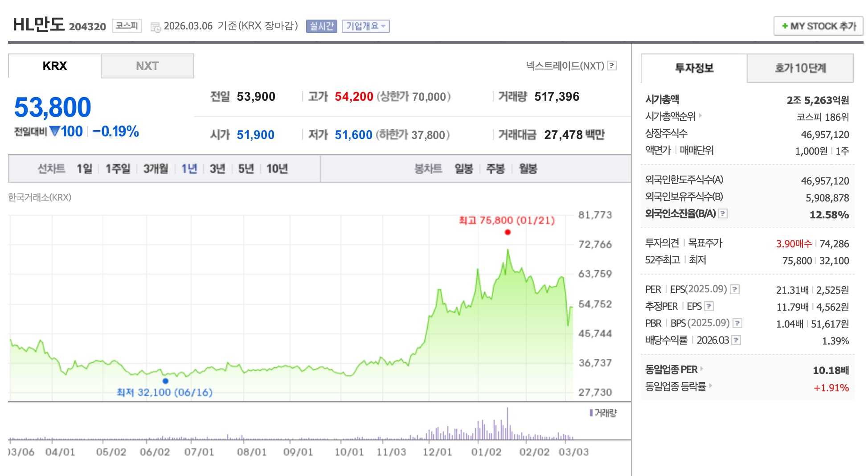868x476 pixels.
Task: Click the 배당수익률 value 1.39%
Action: coord(835,341)
